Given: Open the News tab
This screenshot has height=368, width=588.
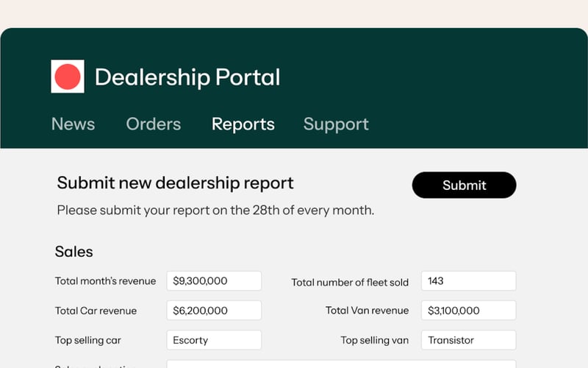Looking at the screenshot, I should 73,124.
